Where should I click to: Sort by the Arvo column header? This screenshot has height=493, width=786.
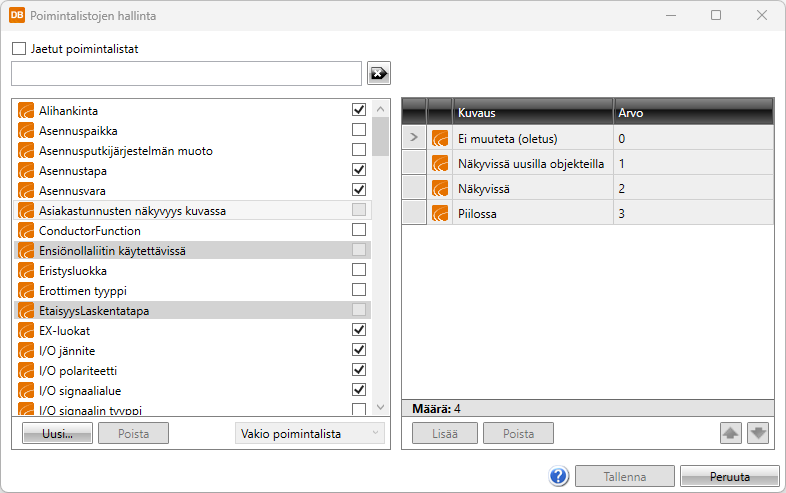692,113
